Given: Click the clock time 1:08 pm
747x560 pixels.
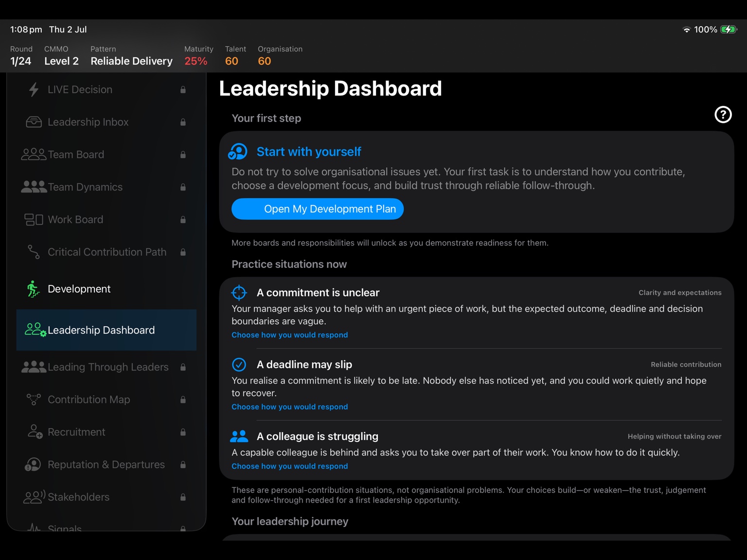Looking at the screenshot, I should [26, 30].
